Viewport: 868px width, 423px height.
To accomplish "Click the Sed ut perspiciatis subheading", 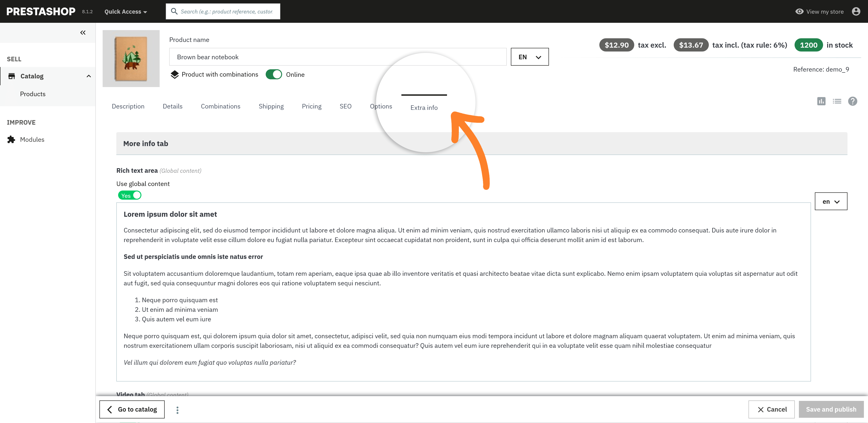I will click(193, 257).
